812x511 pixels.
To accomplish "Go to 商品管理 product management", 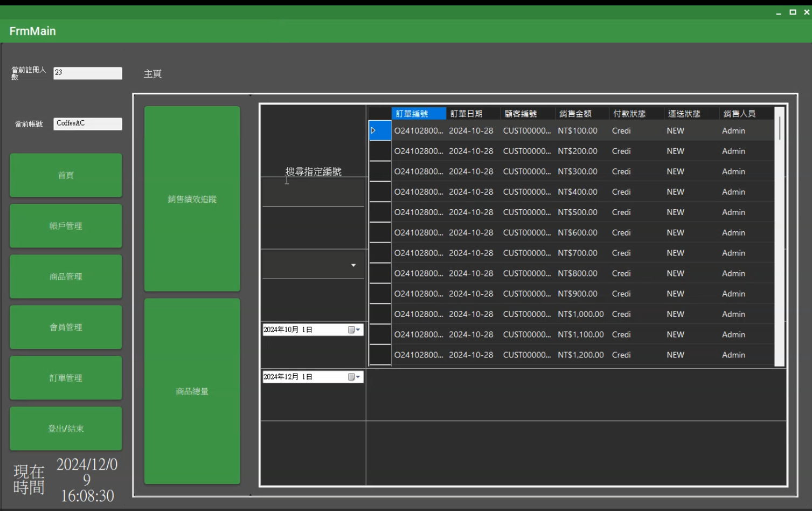I will (66, 277).
